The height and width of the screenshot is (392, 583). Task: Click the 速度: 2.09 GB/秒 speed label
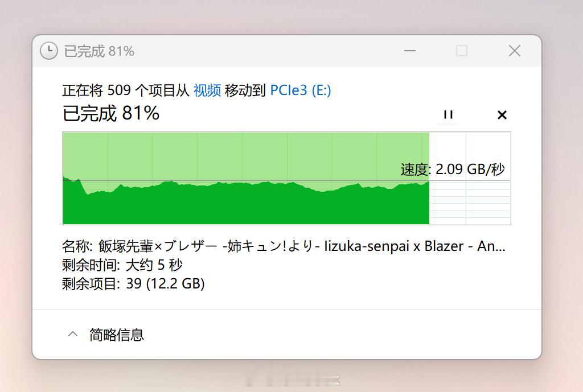click(453, 170)
